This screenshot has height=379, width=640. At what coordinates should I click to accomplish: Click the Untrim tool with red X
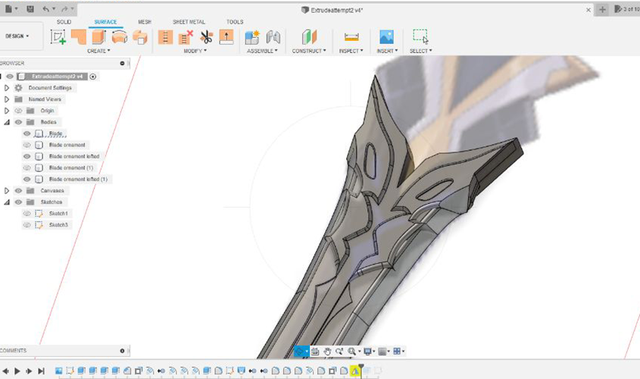pyautogui.click(x=185, y=37)
